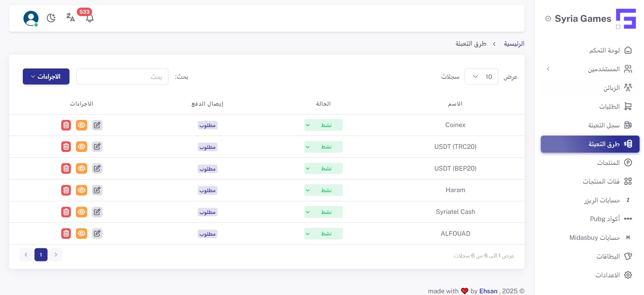The width and height of the screenshot is (644, 295).
Task: Sort by الحالة column header
Action: [323, 104]
